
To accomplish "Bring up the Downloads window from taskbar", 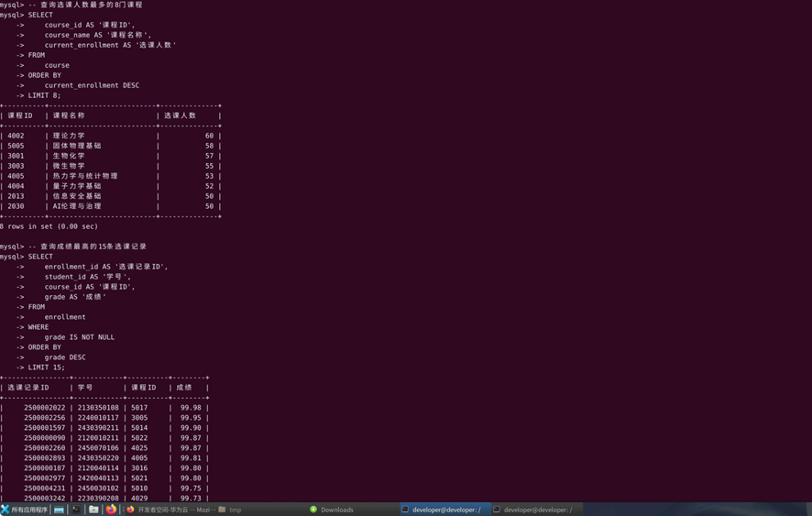I will [x=332, y=510].
